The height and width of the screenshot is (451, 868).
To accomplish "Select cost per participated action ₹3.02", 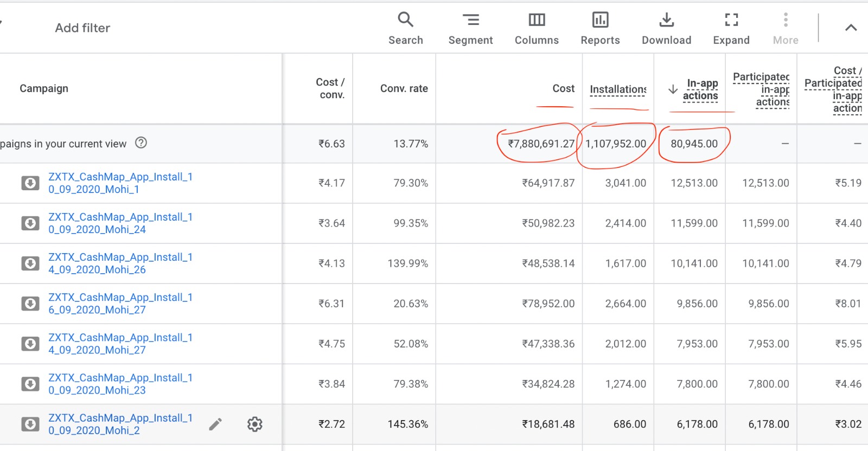I will [x=848, y=424].
